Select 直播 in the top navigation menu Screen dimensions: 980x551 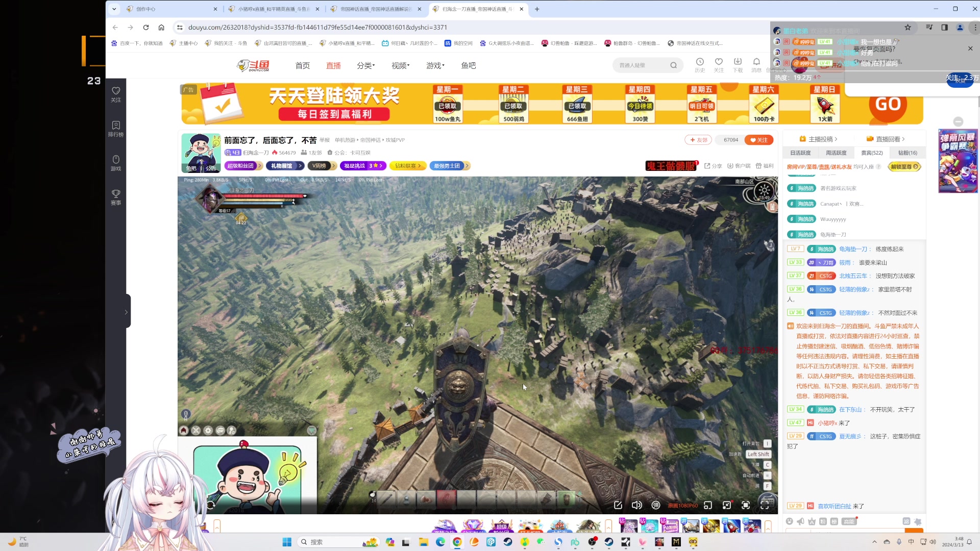(x=333, y=65)
